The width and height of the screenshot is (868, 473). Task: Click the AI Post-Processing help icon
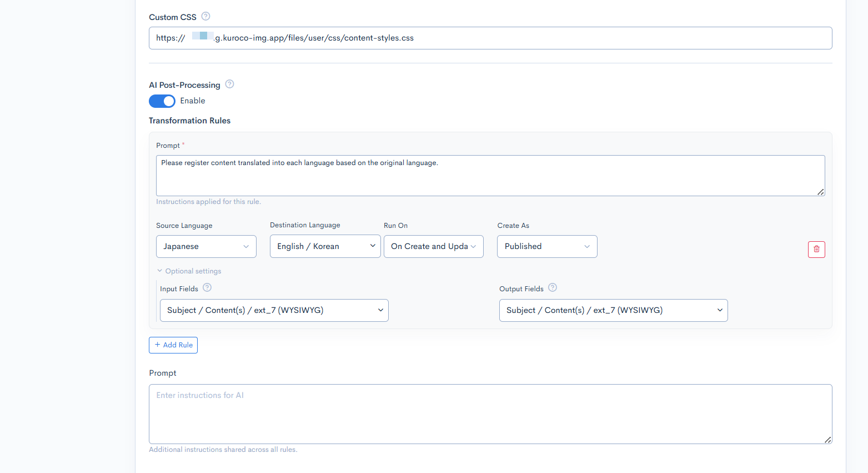click(x=229, y=84)
